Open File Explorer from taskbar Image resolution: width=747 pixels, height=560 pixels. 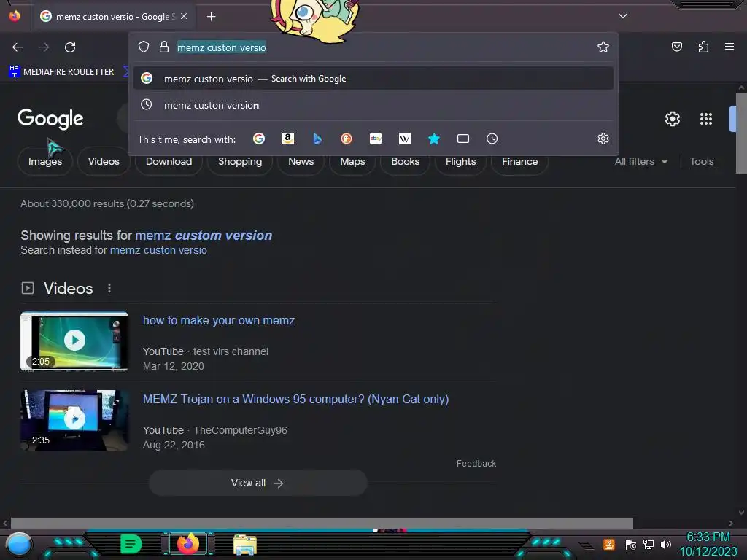click(x=245, y=544)
